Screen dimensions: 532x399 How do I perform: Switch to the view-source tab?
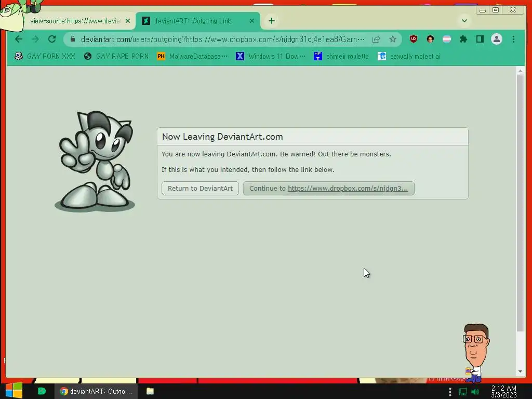pyautogui.click(x=75, y=21)
